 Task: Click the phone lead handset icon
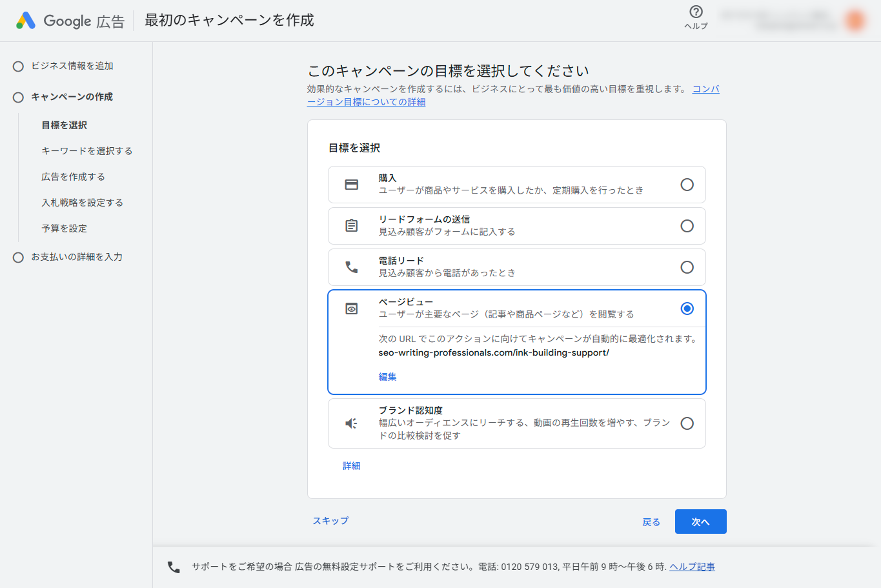click(x=351, y=267)
